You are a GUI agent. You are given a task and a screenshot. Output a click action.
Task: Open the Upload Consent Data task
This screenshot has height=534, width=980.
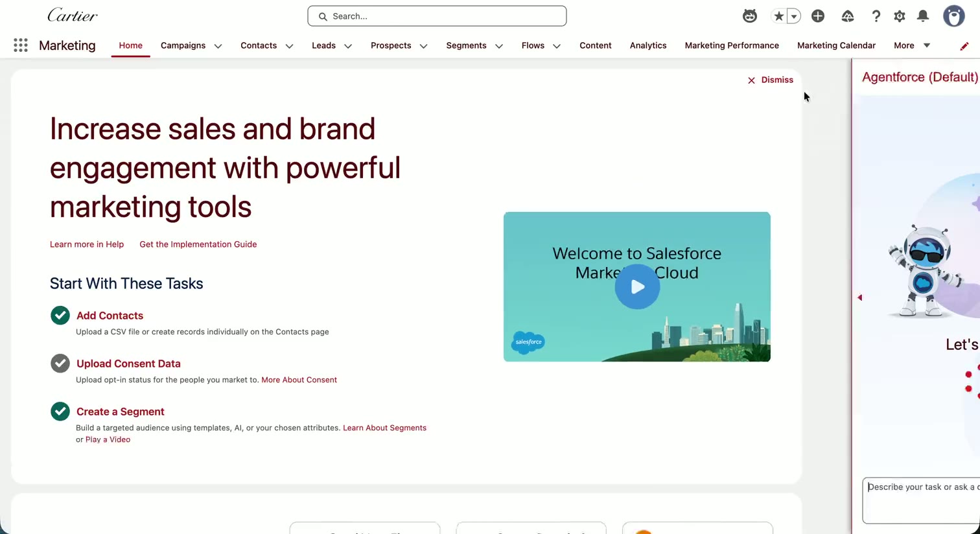pos(128,364)
